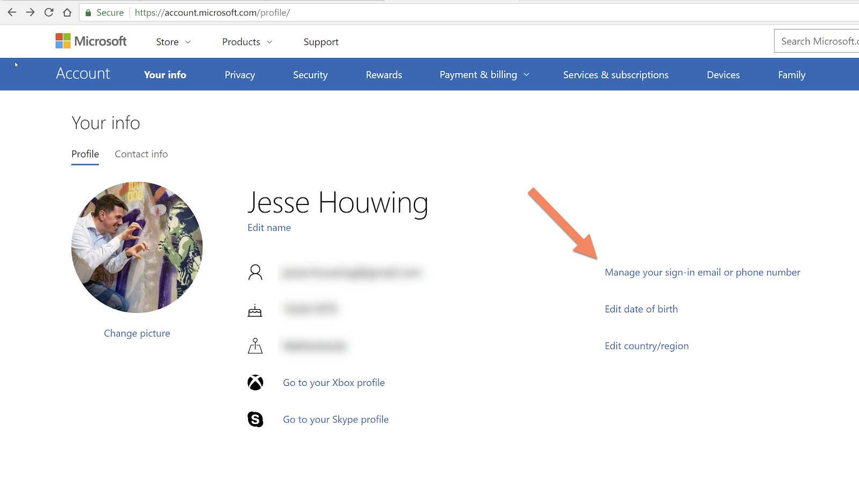Reload the page with the refresh icon
This screenshot has width=859, height=504.
point(49,12)
